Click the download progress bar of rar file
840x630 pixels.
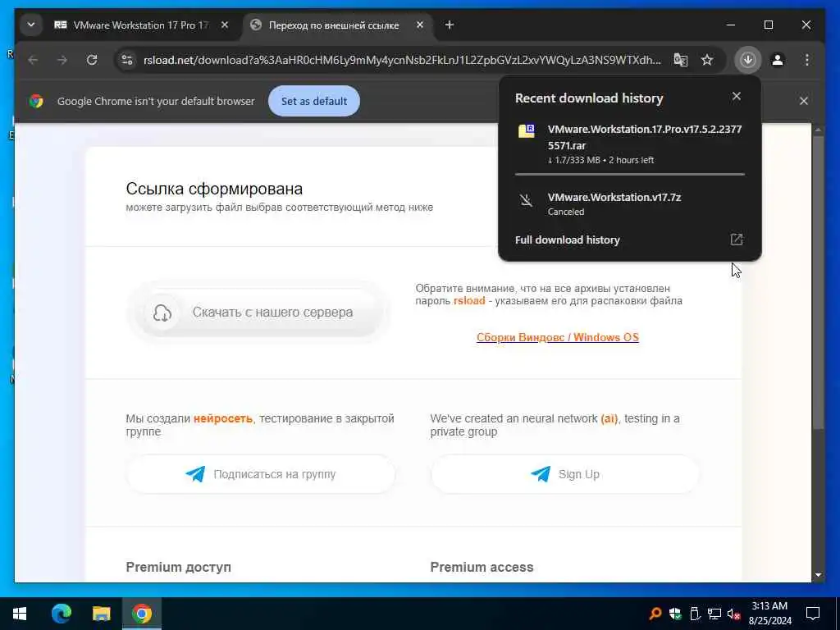click(x=630, y=174)
